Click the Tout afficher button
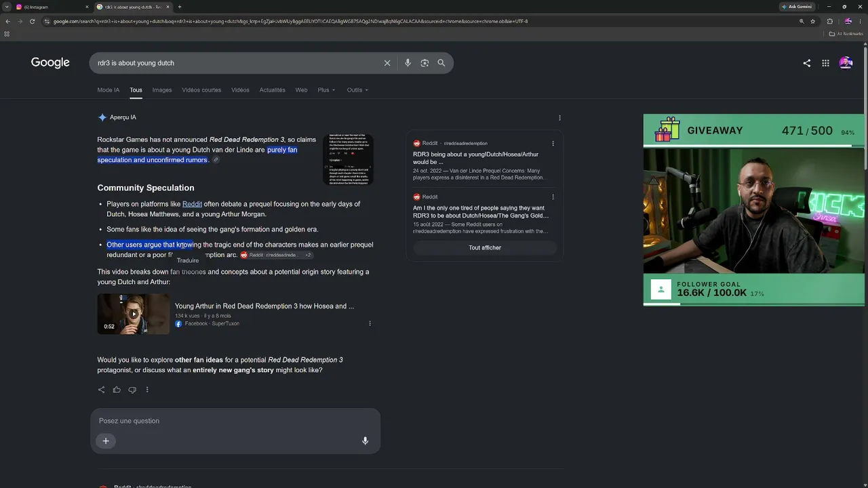Screen dimensions: 868x488 485,247
